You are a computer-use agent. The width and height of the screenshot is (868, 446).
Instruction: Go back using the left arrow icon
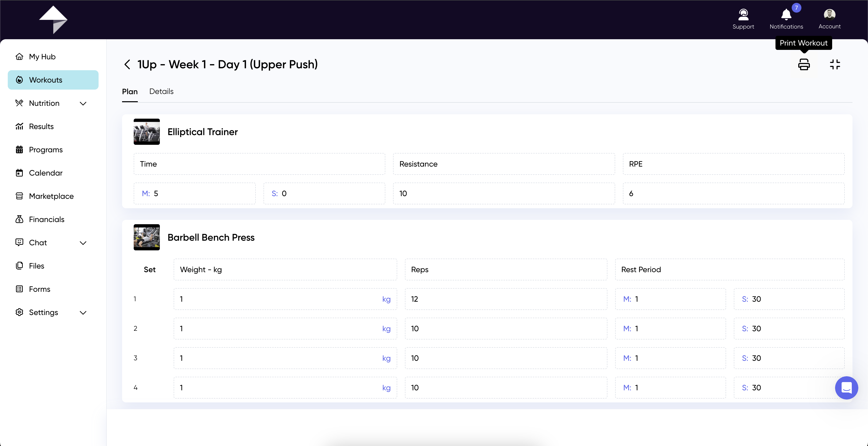[127, 64]
